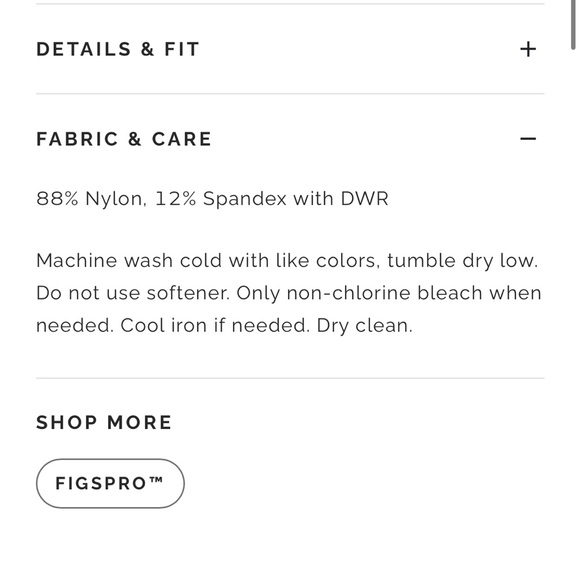This screenshot has height=580, width=580.
Task: Expand Details & Fit with the plus icon
Action: pos(528,49)
